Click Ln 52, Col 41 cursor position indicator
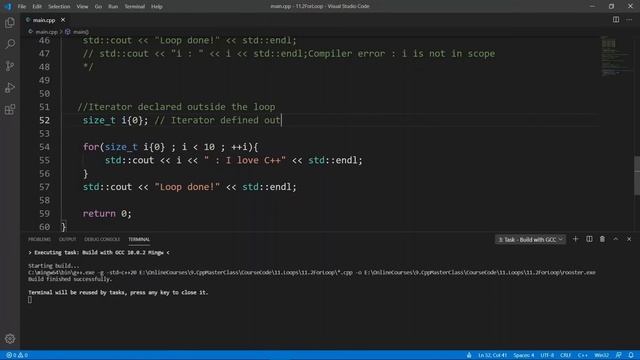The image size is (640, 360). coord(492,355)
